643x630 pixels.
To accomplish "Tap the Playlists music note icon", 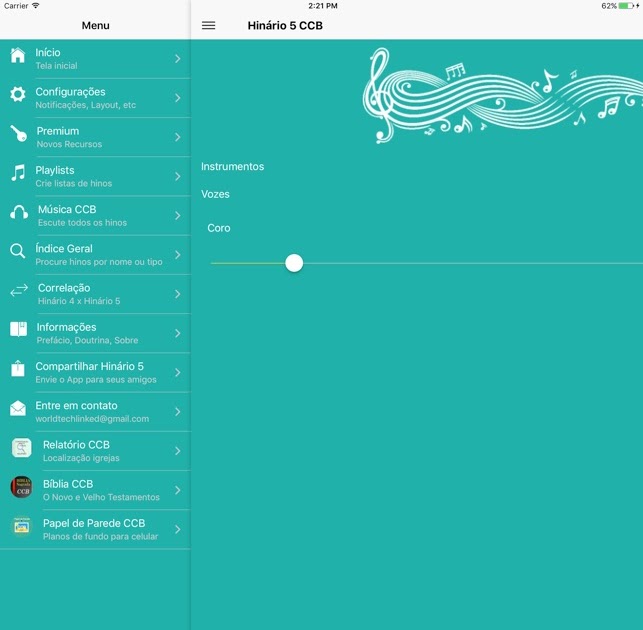I will [x=18, y=173].
